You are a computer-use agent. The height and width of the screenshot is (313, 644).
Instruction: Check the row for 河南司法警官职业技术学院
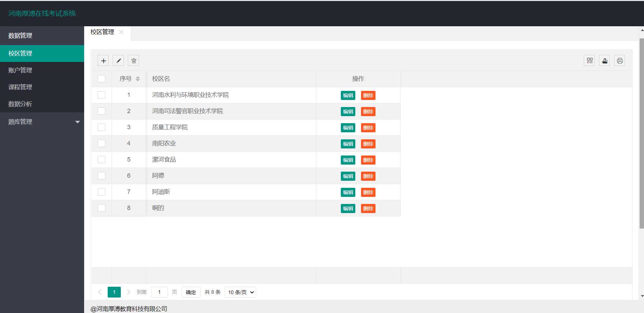pos(101,111)
